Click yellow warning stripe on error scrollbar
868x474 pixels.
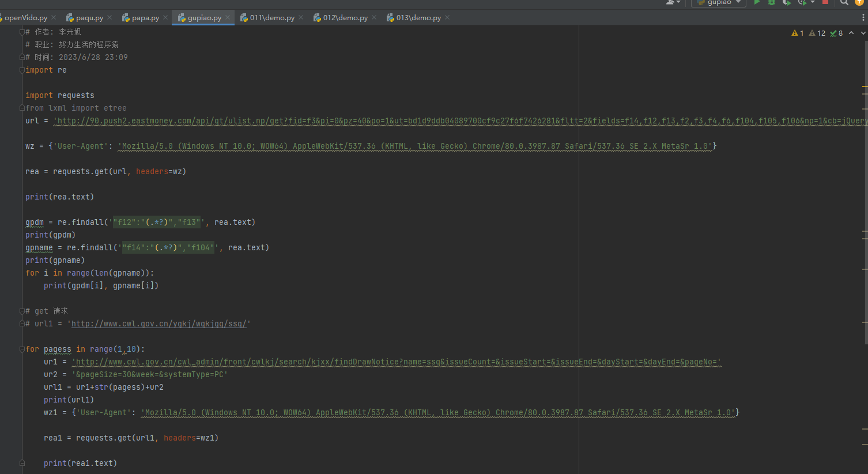(x=865, y=86)
